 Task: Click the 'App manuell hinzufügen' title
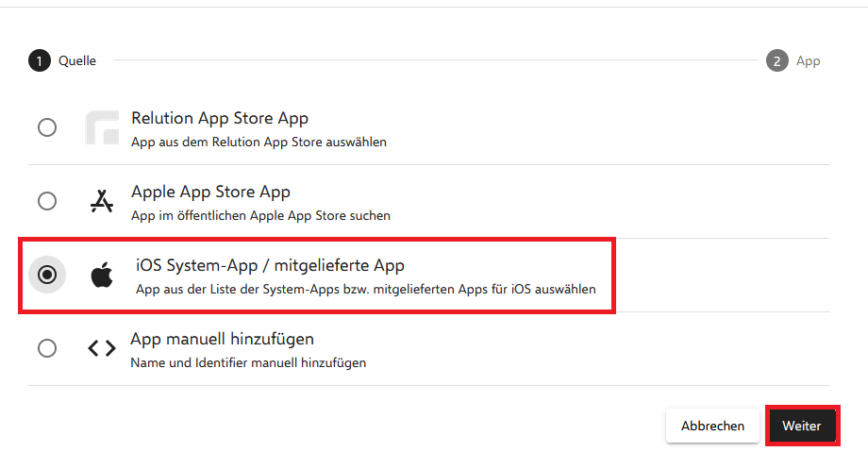coord(223,339)
